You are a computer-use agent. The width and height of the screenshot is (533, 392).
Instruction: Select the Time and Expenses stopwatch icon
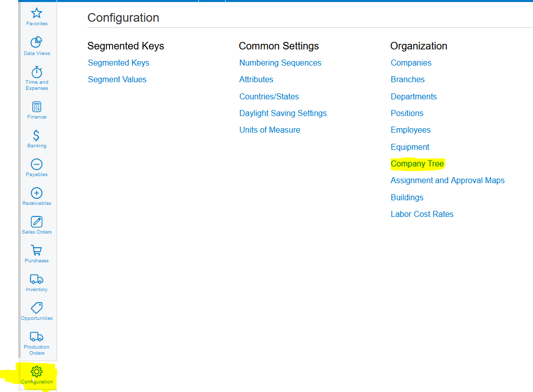click(37, 72)
